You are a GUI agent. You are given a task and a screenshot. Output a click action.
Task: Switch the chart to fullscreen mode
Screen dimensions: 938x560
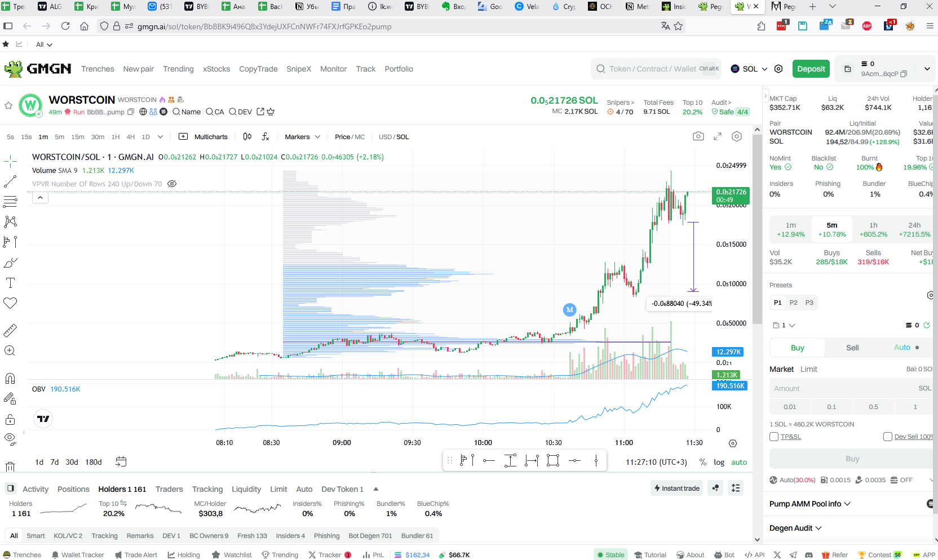pos(718,136)
